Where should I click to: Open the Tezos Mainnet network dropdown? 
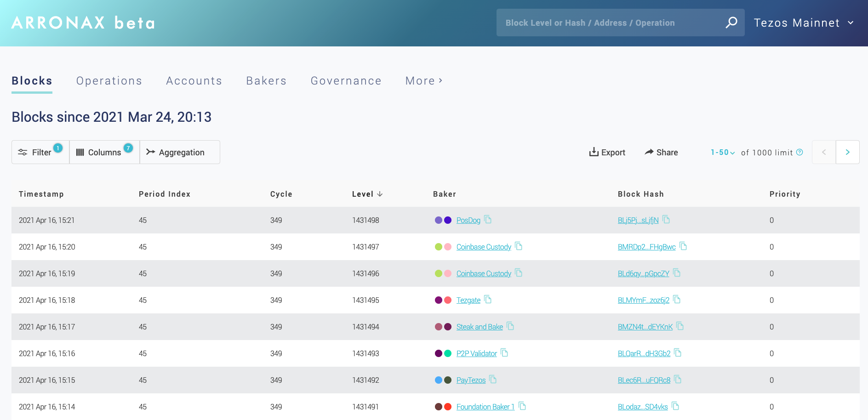tap(804, 23)
